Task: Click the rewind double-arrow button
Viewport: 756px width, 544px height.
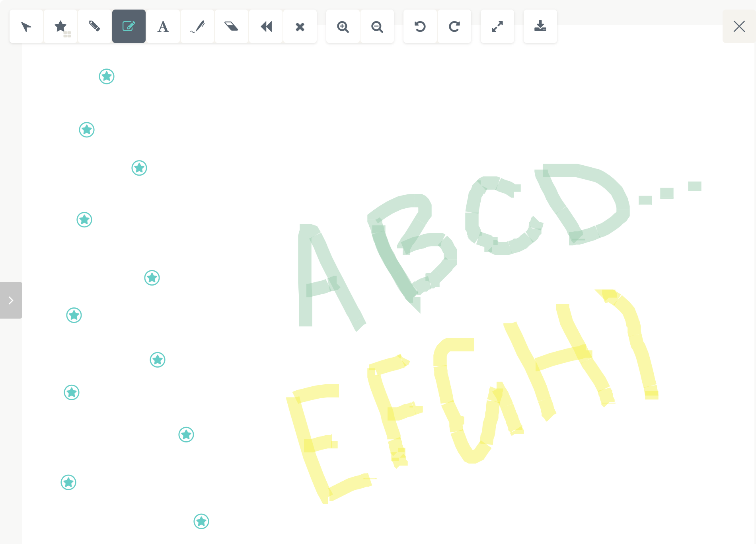Action: [266, 26]
